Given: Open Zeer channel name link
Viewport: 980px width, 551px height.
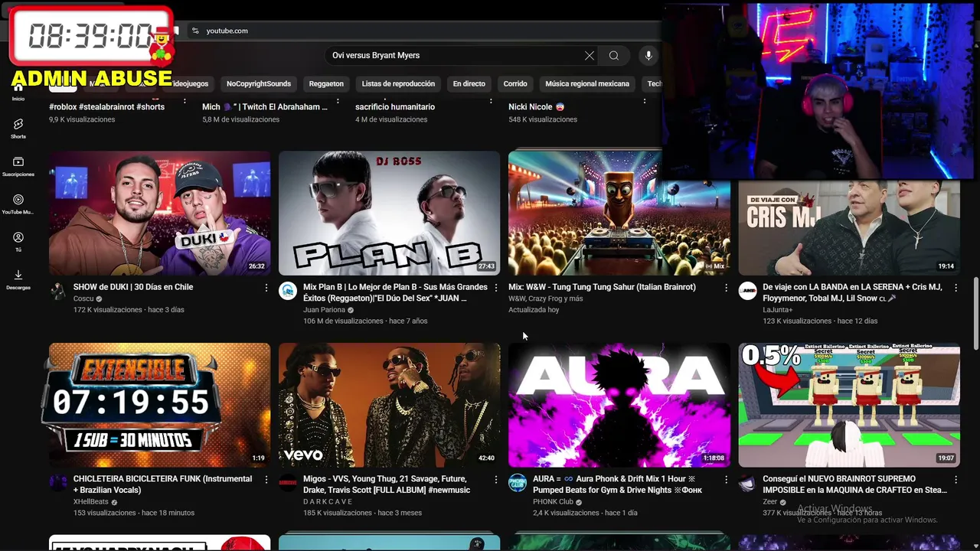Looking at the screenshot, I should [x=769, y=502].
